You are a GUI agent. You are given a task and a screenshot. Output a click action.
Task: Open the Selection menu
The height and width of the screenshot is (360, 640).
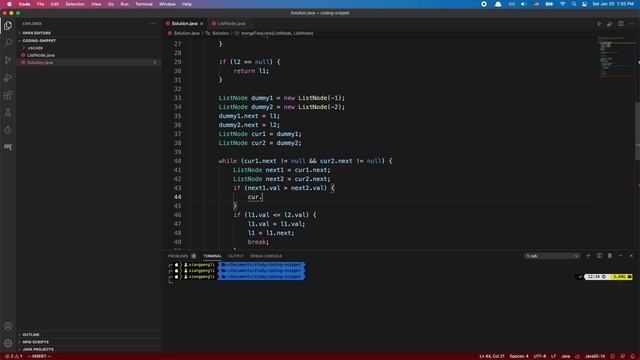click(75, 4)
